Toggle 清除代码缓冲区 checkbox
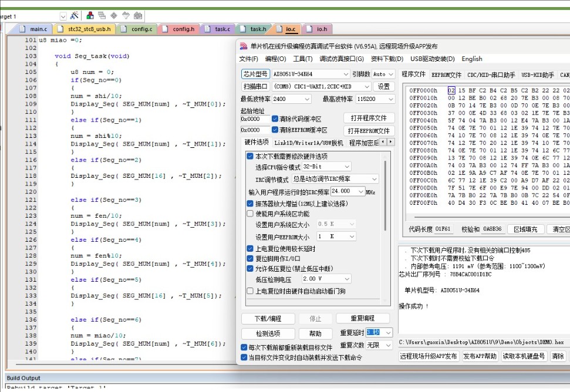The image size is (570, 392). (275, 119)
